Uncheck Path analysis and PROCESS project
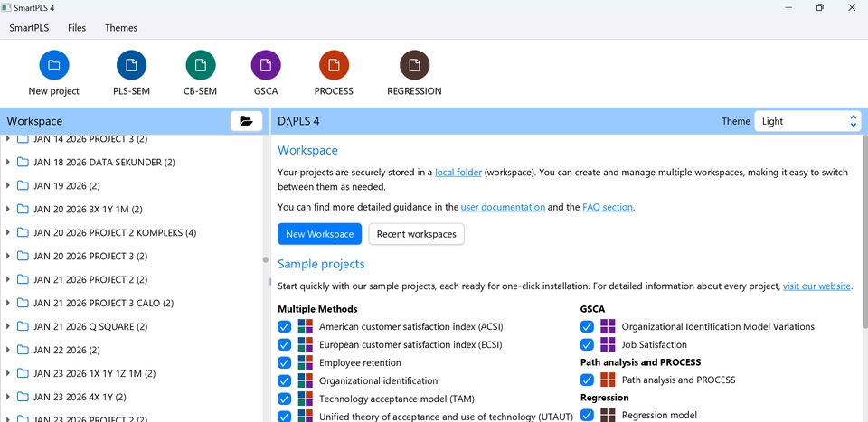The height and width of the screenshot is (422, 868). click(x=588, y=380)
